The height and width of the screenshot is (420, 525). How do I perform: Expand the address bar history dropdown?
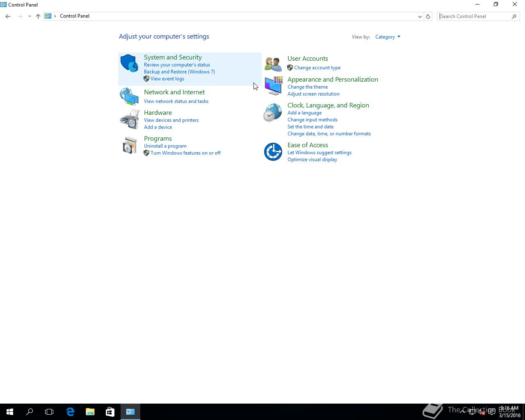420,16
